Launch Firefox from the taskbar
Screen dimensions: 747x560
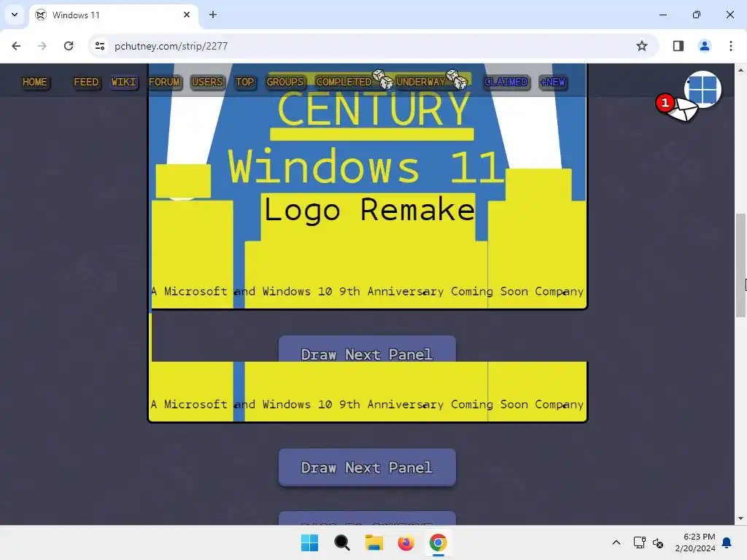(x=406, y=542)
